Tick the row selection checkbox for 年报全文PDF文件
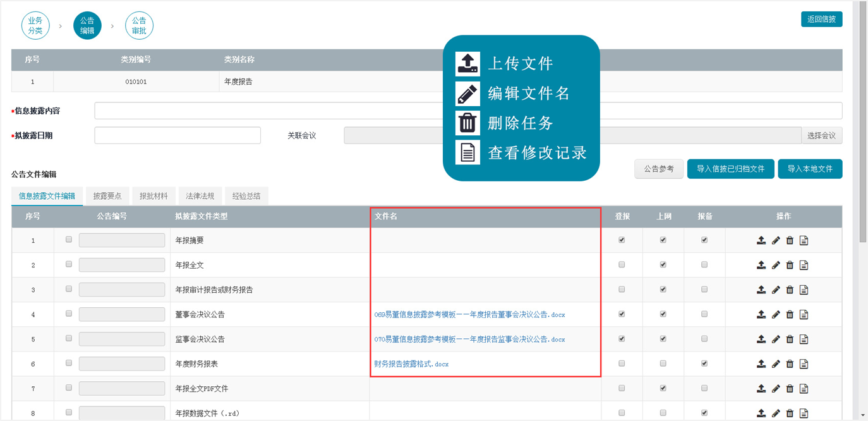868x421 pixels. [69, 387]
